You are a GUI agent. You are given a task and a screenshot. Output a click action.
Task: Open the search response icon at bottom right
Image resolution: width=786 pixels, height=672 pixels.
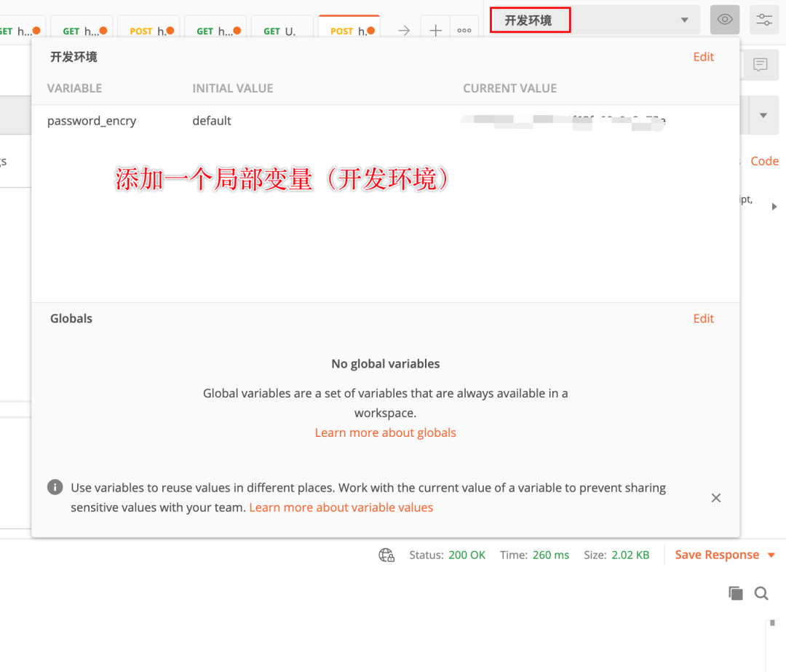click(761, 593)
